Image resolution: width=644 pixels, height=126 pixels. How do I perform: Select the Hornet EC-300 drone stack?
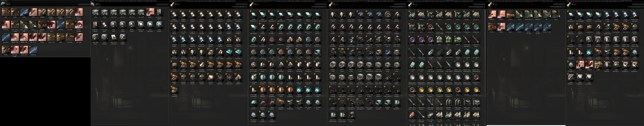coord(529,27)
